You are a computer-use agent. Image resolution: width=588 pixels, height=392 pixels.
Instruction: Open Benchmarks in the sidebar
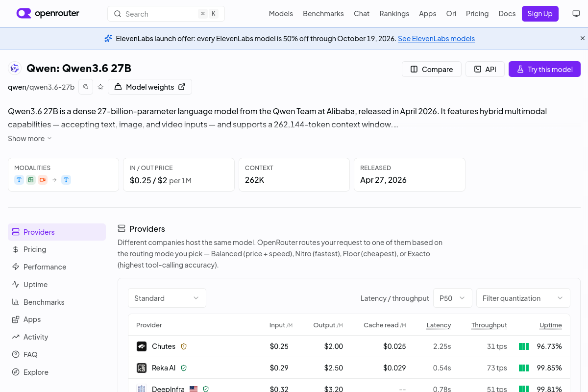tap(57, 302)
